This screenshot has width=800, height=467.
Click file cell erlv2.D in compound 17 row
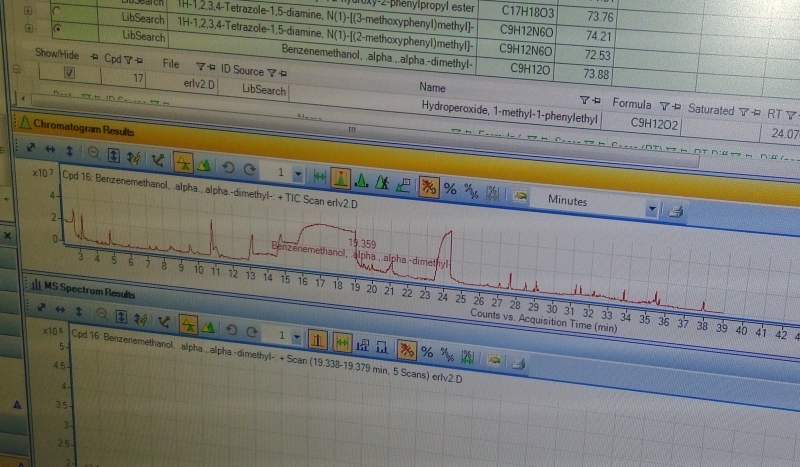click(x=199, y=84)
